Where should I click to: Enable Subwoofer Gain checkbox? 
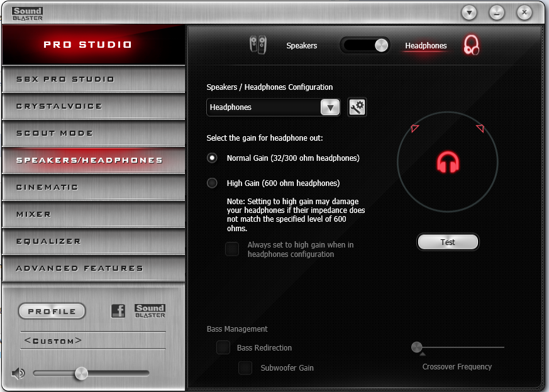pos(245,368)
